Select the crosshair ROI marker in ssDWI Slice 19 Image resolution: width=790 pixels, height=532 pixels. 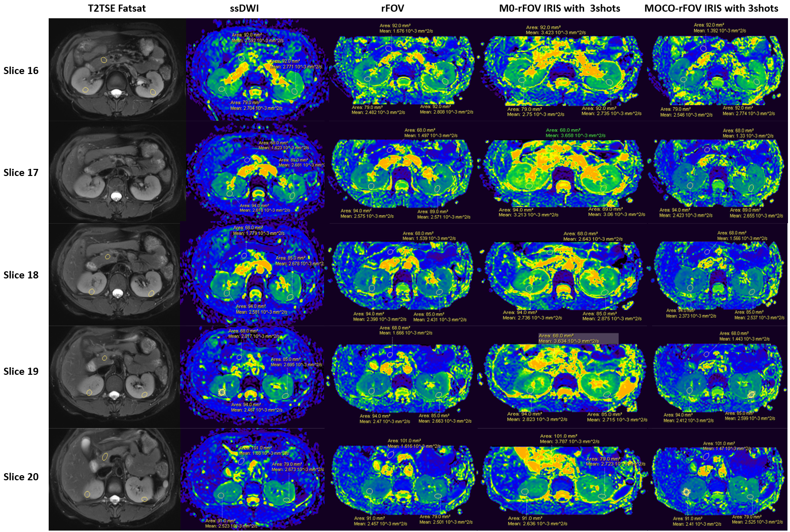point(221,392)
